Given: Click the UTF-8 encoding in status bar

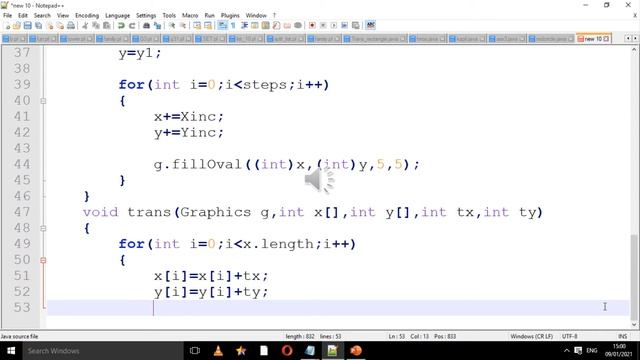Looking at the screenshot, I should pyautogui.click(x=569, y=336).
